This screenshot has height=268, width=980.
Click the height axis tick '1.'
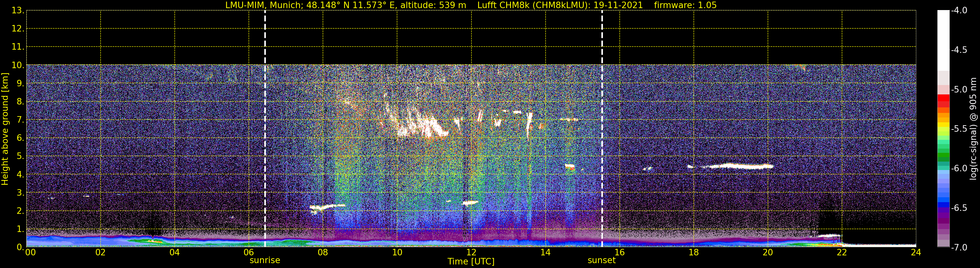tap(20, 229)
